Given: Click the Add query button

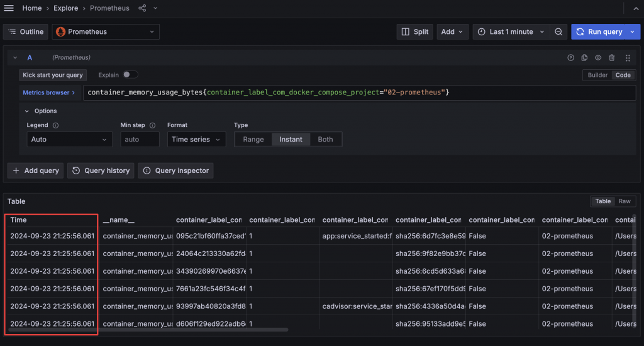Looking at the screenshot, I should tap(35, 170).
